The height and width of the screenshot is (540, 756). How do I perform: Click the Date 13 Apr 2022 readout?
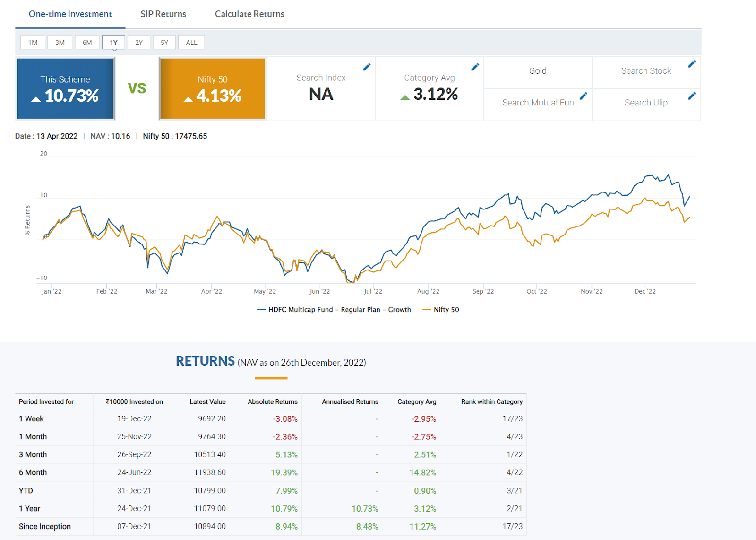pyautogui.click(x=46, y=136)
